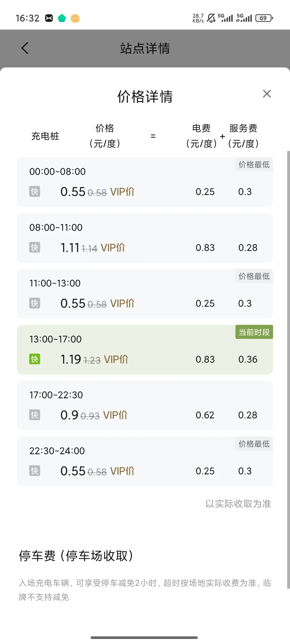Tap VIP价 label in 08:00~11:00 row
Image resolution: width=290 pixels, height=644 pixels.
(x=113, y=248)
